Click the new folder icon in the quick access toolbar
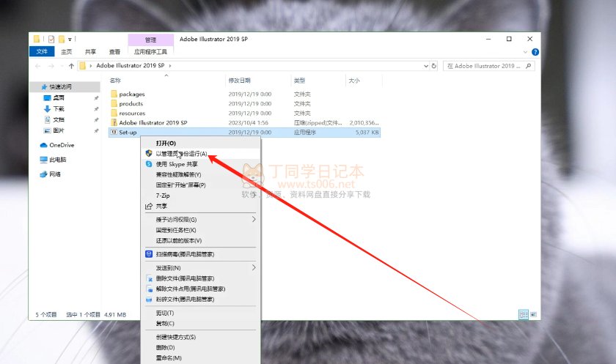The height and width of the screenshot is (364, 616). click(x=62, y=40)
